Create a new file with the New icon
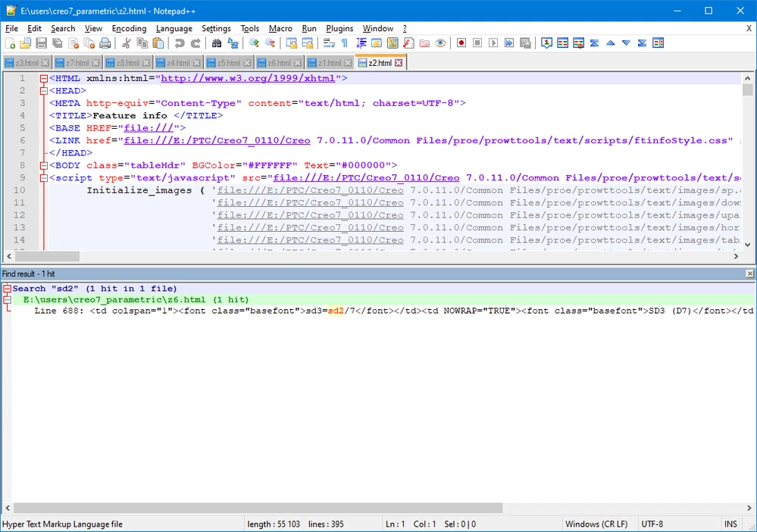Screen dimensions: 757x532 pyautogui.click(x=10, y=43)
